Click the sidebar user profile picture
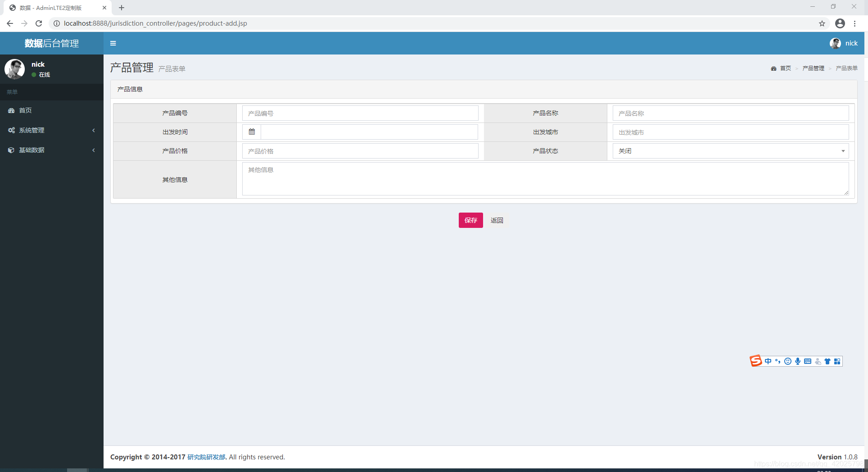Image resolution: width=868 pixels, height=472 pixels. (x=15, y=69)
